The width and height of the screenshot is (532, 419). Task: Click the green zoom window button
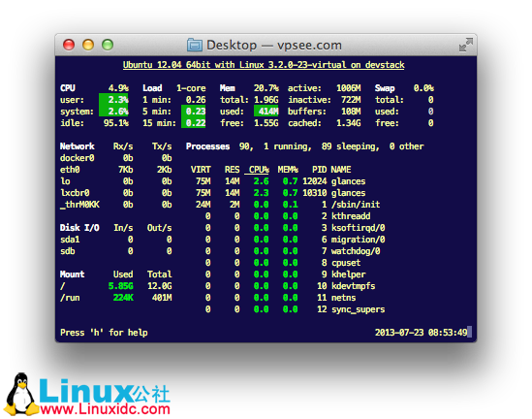pos(108,45)
